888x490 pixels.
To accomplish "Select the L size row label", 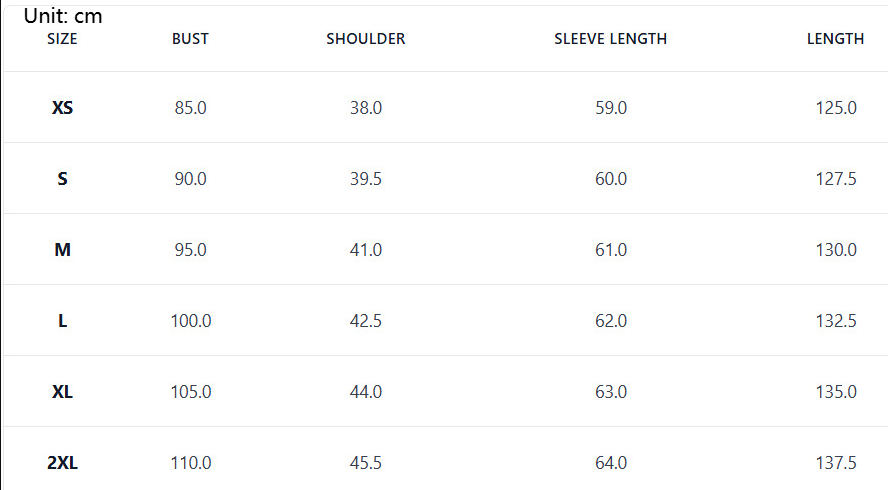I will click(x=62, y=321).
